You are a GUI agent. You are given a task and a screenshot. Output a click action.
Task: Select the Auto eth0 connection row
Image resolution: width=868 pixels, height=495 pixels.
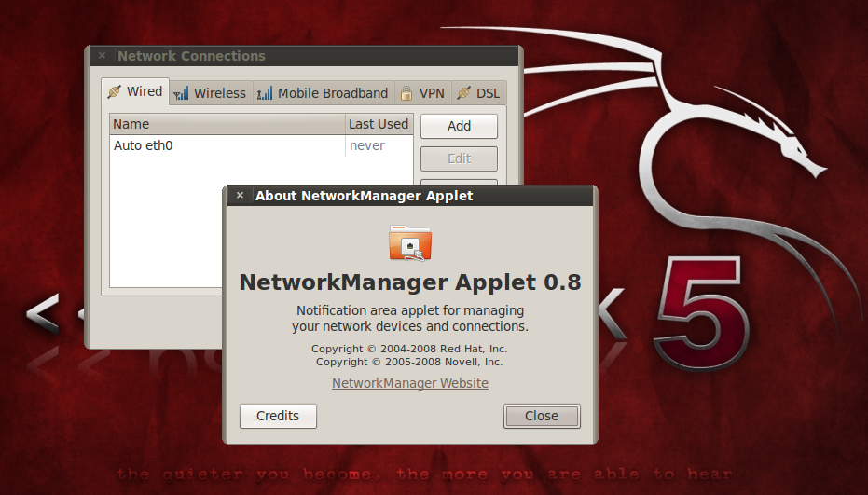pos(261,145)
